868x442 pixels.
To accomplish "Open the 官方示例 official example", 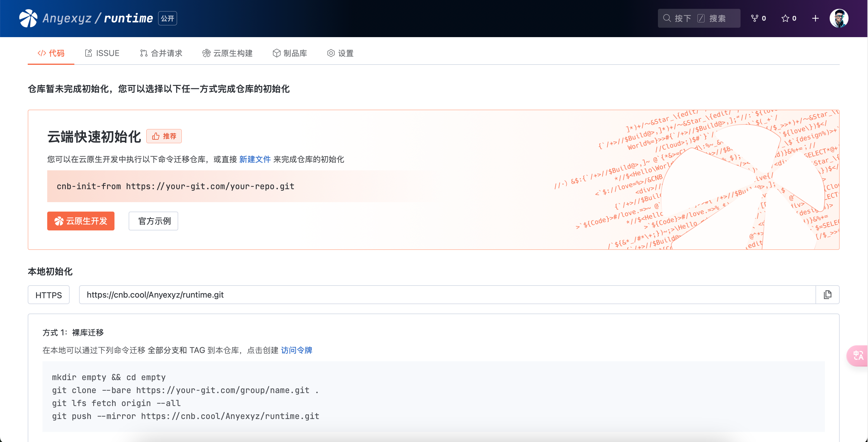I will pyautogui.click(x=153, y=221).
